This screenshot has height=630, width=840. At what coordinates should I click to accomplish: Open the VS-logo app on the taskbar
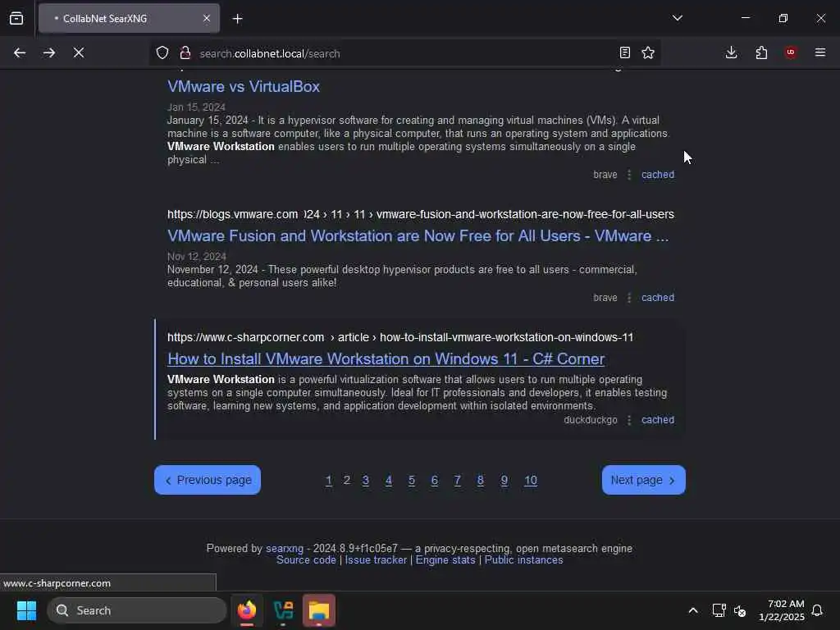(283, 610)
